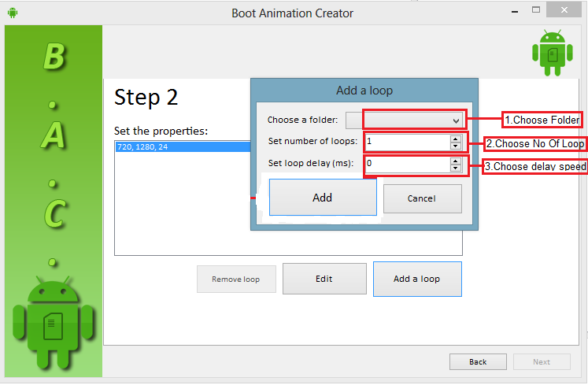Go Back to the previous step
588x385 pixels.
[478, 362]
